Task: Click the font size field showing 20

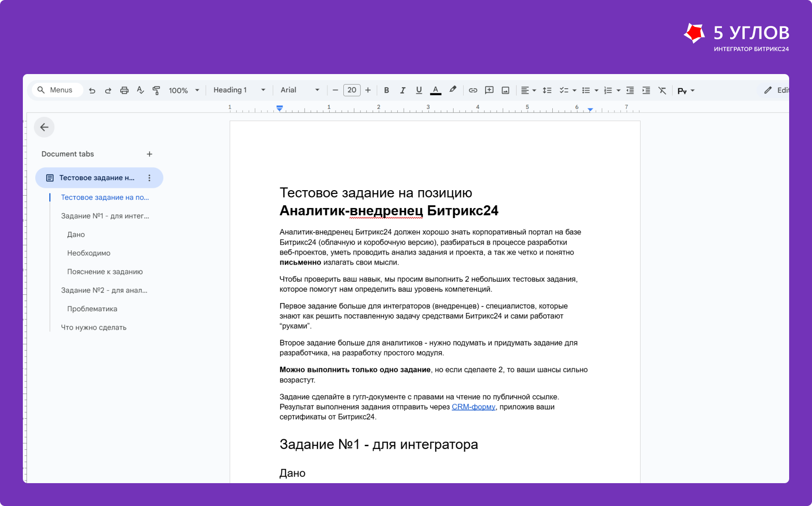Action: coord(352,90)
